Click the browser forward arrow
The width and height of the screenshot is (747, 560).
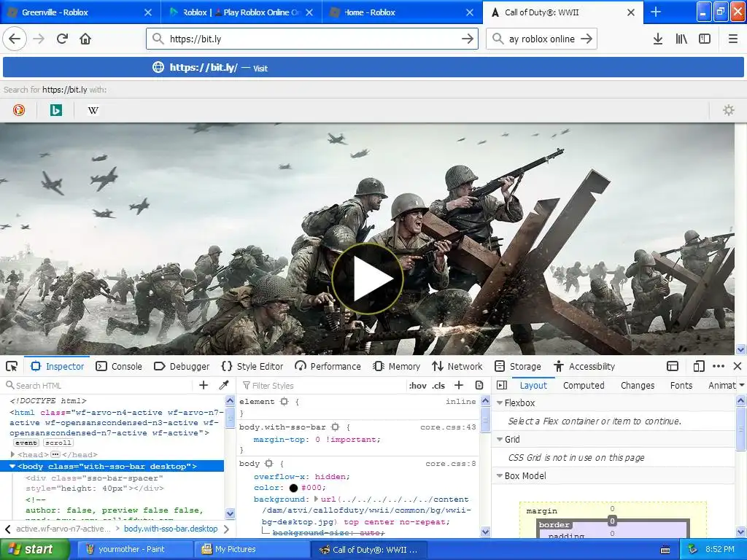tap(39, 39)
